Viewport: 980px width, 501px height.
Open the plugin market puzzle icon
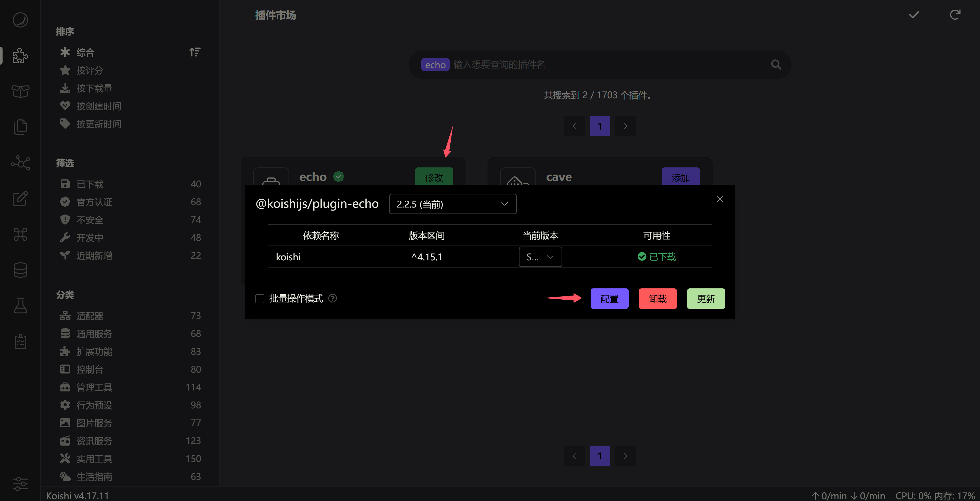[x=20, y=56]
